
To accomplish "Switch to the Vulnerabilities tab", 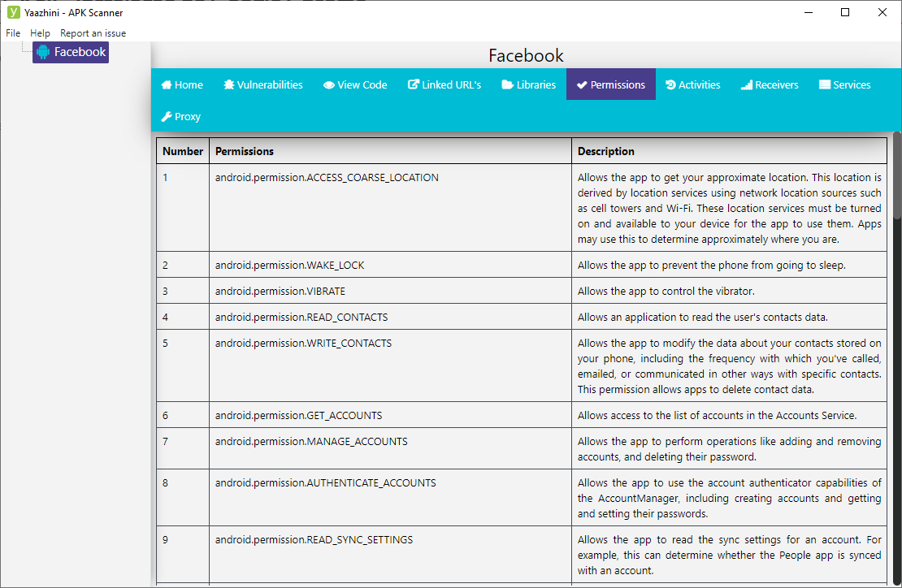I will point(263,84).
